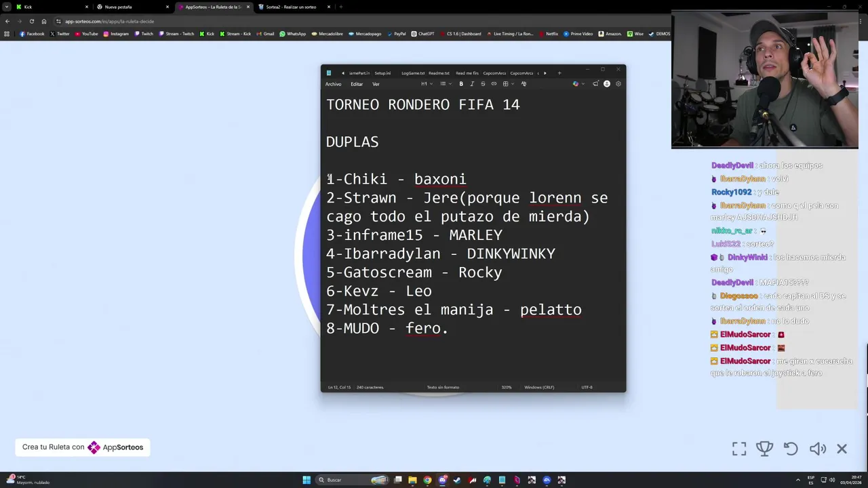Open the Ver menu in Notepad

coord(376,84)
